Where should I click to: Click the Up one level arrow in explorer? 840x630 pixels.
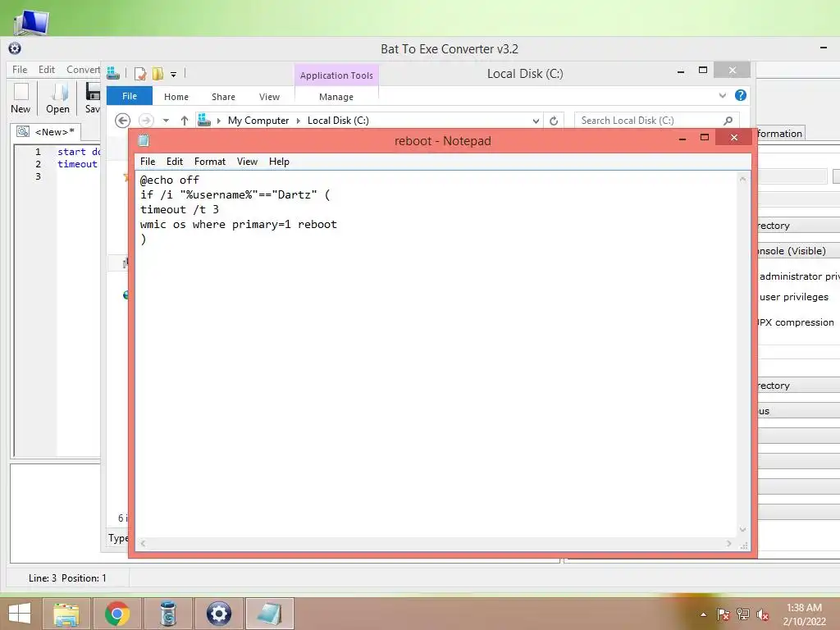[x=185, y=121]
